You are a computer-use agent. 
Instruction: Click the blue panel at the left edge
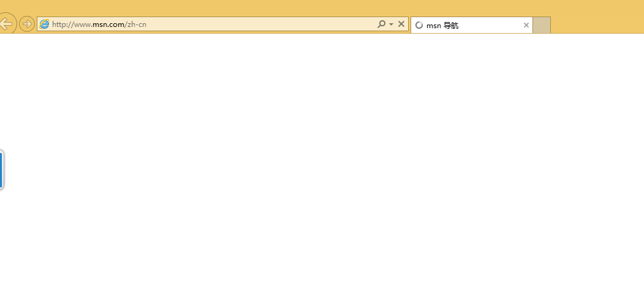(1, 170)
